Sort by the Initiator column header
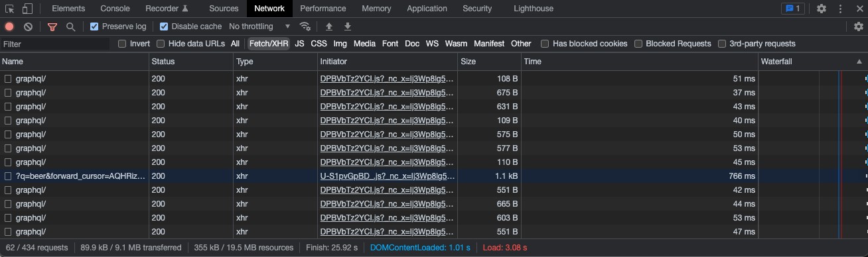 [388, 62]
